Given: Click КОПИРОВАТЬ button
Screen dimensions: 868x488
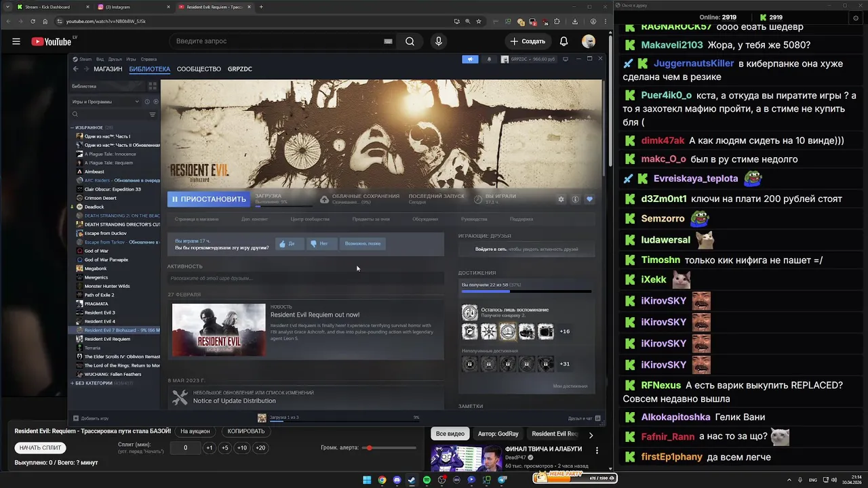Looking at the screenshot, I should pos(246,431).
